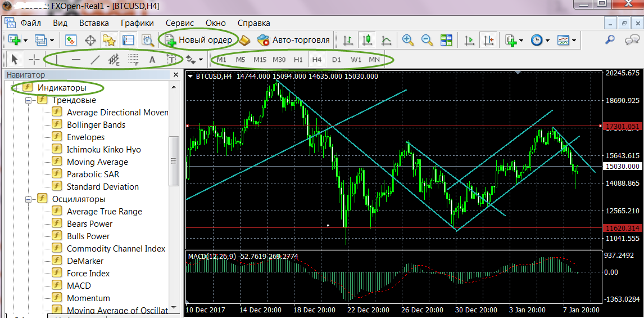644x318 pixels.
Task: Open dropdown arrow next to Profiles icon
Action: pyautogui.click(x=52, y=41)
